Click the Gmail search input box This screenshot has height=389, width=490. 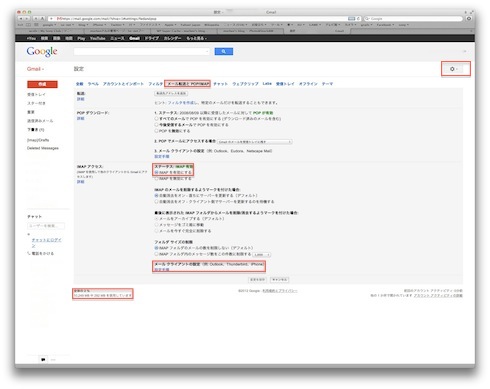[142, 51]
